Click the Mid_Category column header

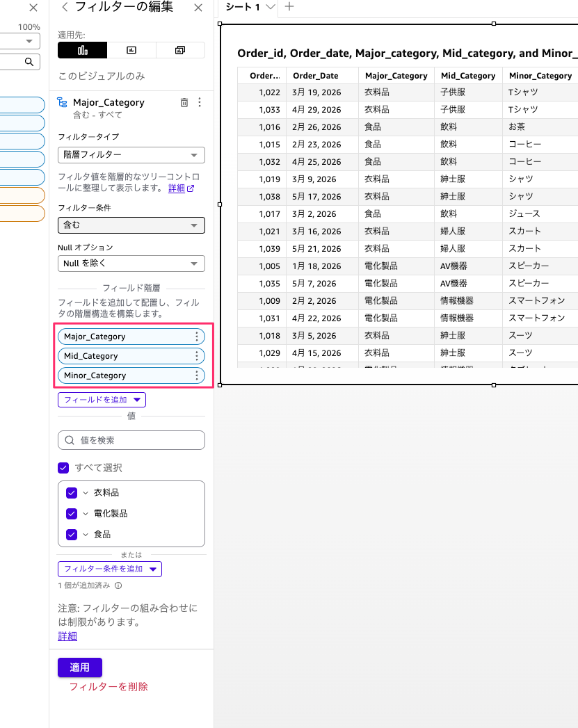click(x=468, y=76)
